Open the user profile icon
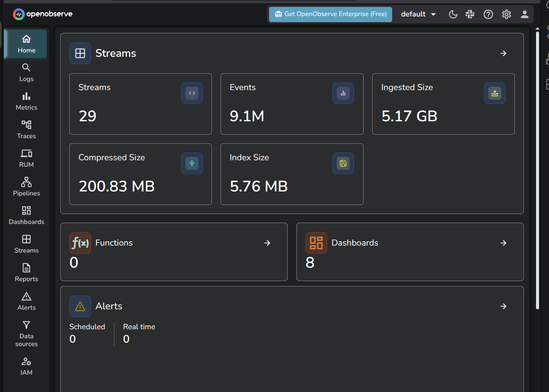Viewport: 549px width, 392px height. tap(525, 14)
